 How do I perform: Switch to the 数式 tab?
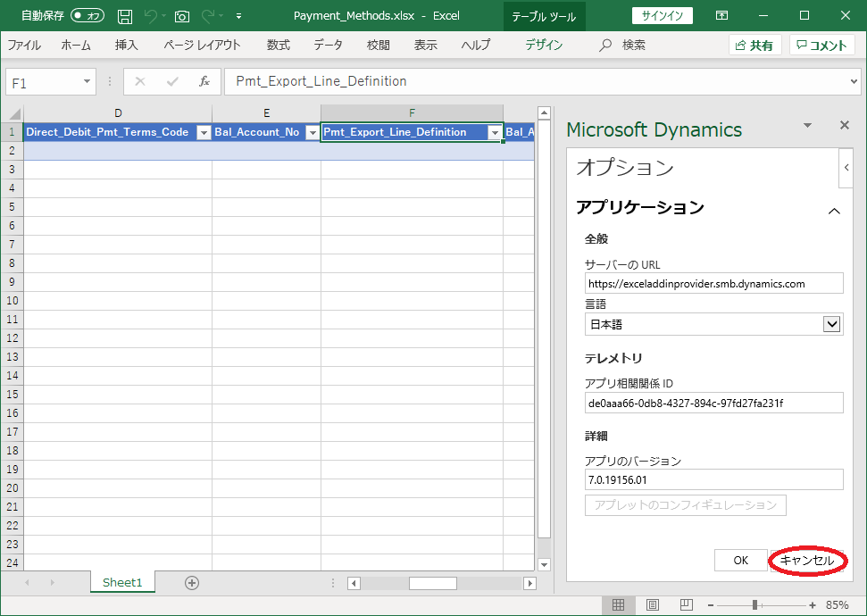pos(278,45)
